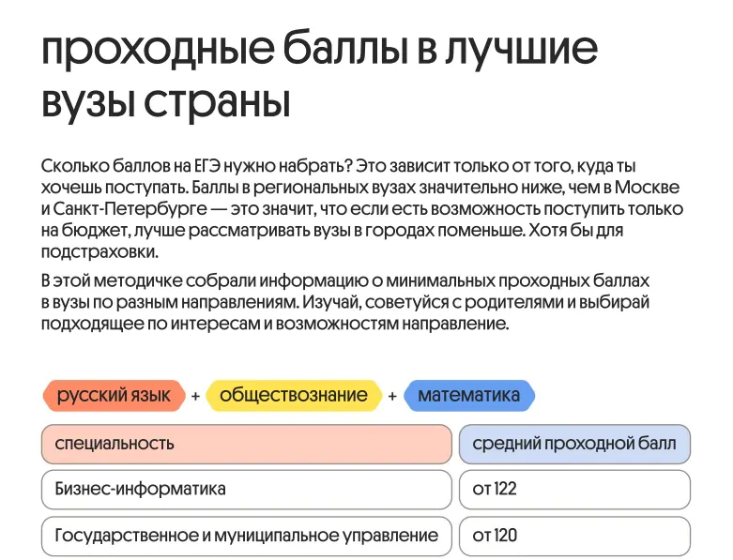
Task: Select the "Бизнес-информатика" row cell
Action: [x=247, y=490]
